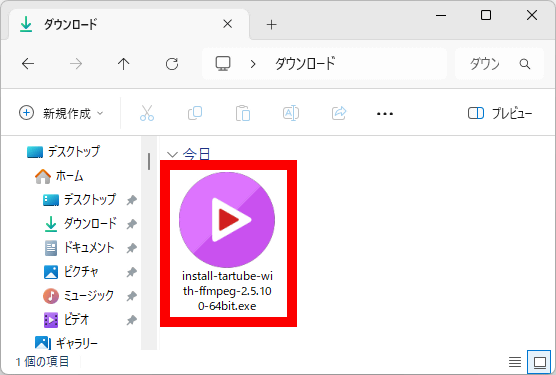The width and height of the screenshot is (556, 375).
Task: Refresh the Downloads folder view
Action: [x=172, y=64]
